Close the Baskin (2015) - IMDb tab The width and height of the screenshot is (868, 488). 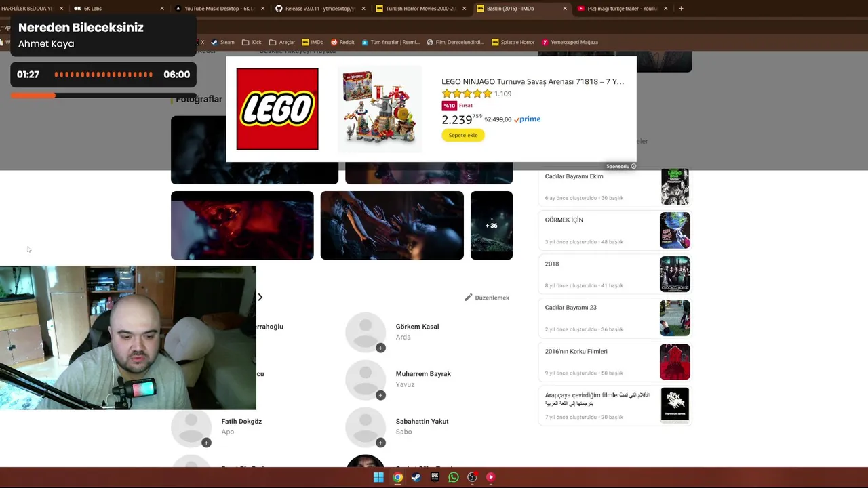tap(565, 9)
